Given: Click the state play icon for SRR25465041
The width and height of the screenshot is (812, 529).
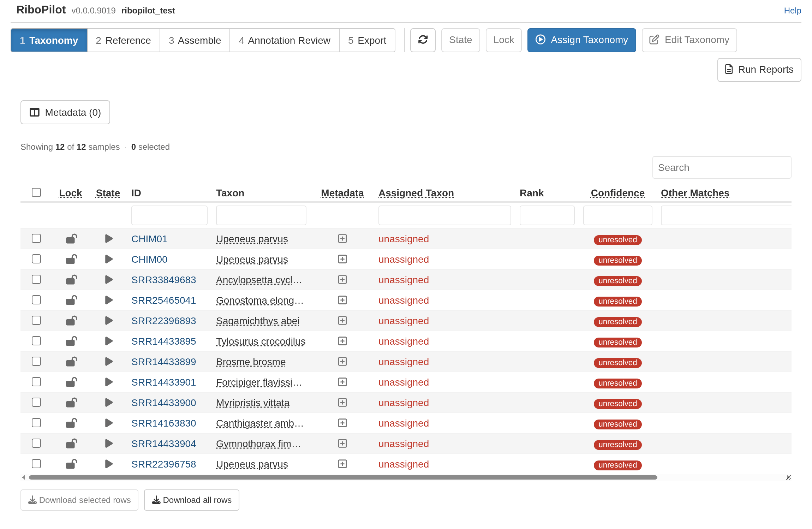Looking at the screenshot, I should pos(109,301).
